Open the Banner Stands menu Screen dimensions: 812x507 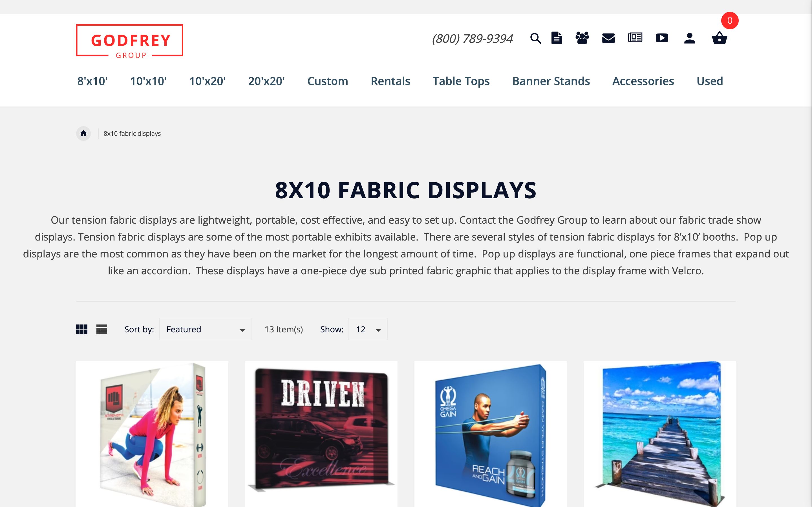[x=551, y=81]
